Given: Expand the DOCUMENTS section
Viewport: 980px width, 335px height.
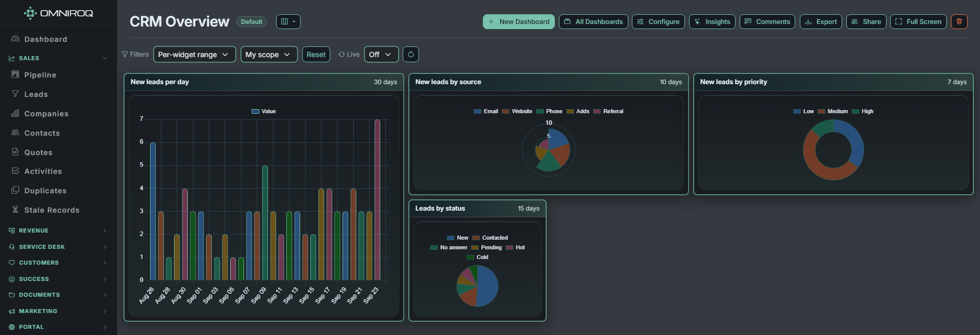Looking at the screenshot, I should coord(58,295).
